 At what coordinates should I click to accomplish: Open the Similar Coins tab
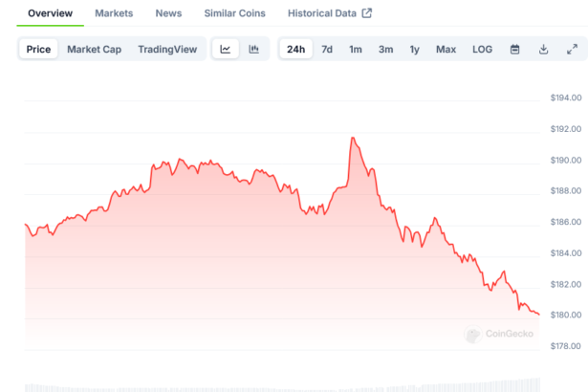[x=235, y=13]
